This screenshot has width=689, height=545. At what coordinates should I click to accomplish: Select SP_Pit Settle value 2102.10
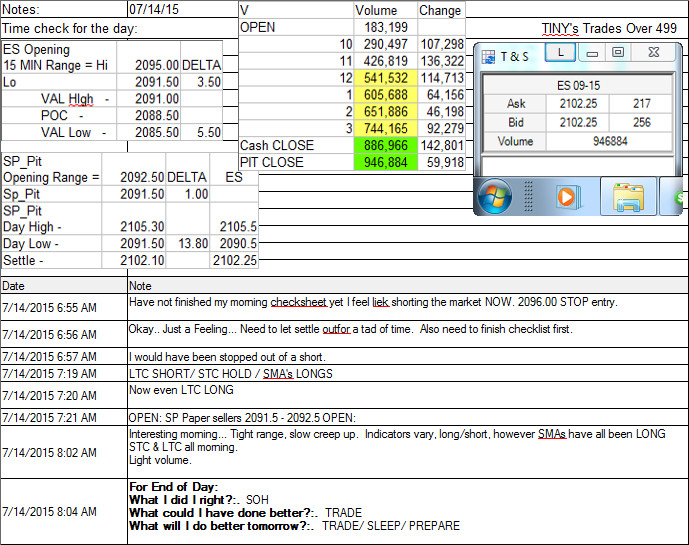pyautogui.click(x=134, y=260)
